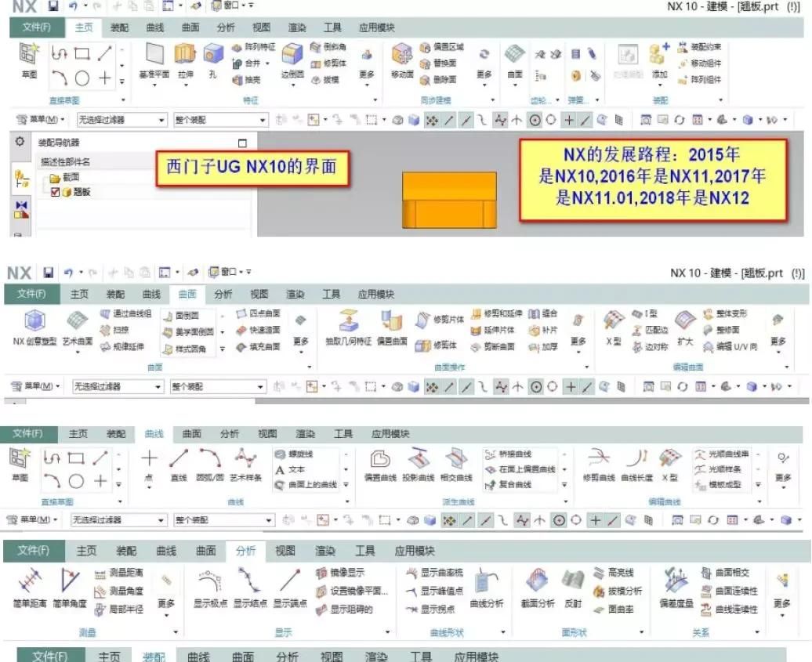Open the 投影曲线 project curve tool
The height and width of the screenshot is (662, 812).
(418, 464)
